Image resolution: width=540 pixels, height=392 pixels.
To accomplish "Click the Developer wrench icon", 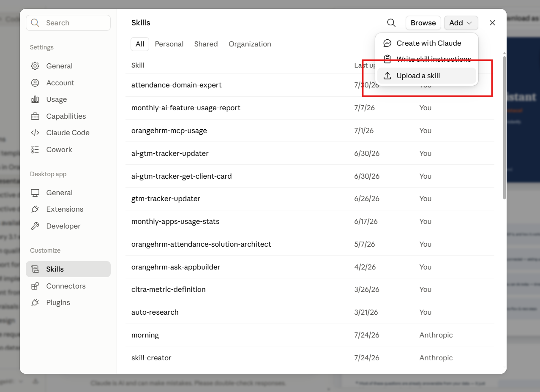I will point(35,226).
